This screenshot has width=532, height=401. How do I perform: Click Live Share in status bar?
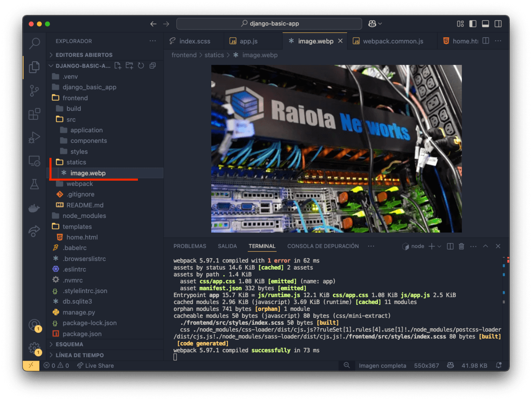(95, 366)
